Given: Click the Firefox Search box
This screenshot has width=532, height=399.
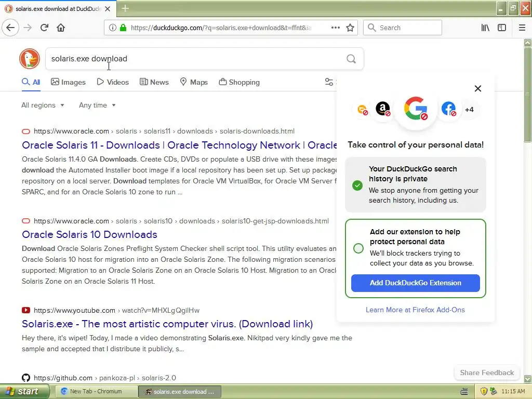Looking at the screenshot, I should 403,28.
